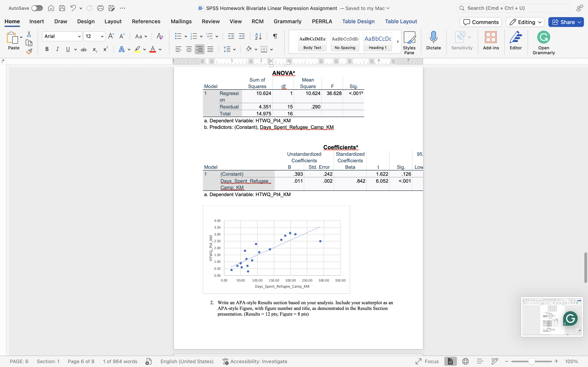Viewport: 588px width, 367px height.
Task: Open the Editor pane
Action: (516, 41)
